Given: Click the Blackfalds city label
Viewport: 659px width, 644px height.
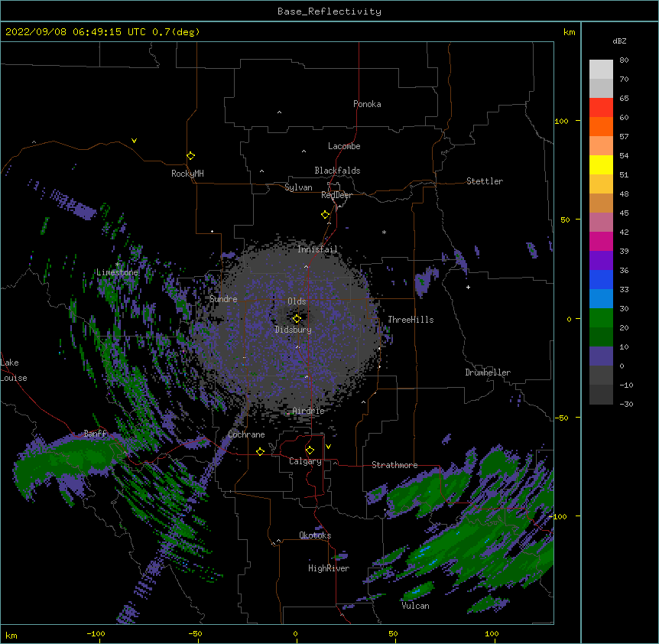Looking at the screenshot, I should click(337, 171).
